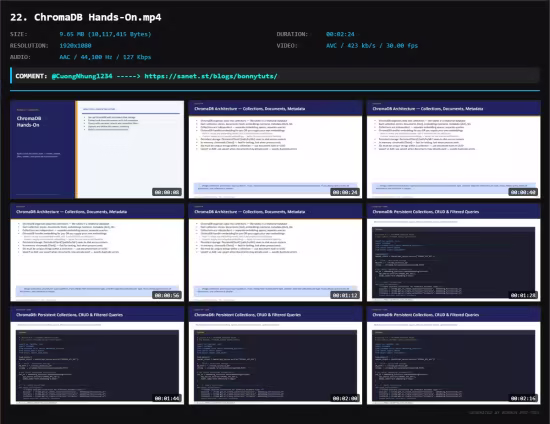Screen dimensions: 550x424
Task: Click the thumbnail at timestamp 00:00:56
Action: coord(97,253)
